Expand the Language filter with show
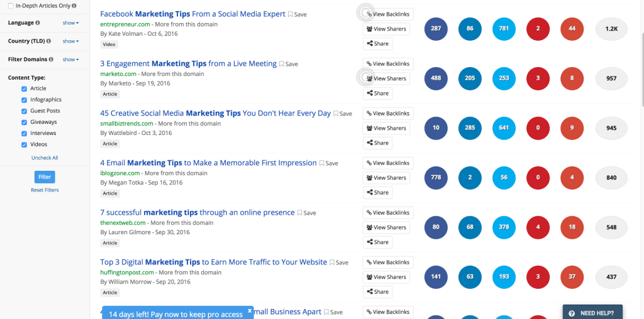 (70, 23)
